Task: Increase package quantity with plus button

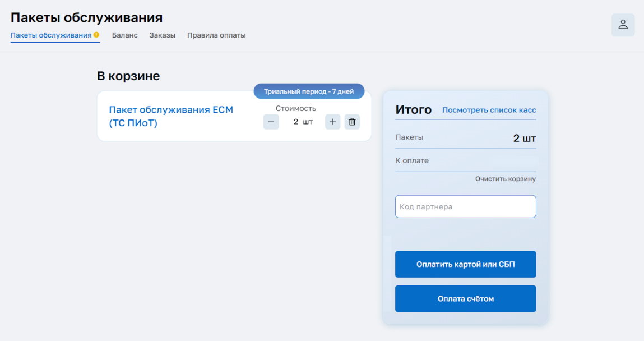Action: click(x=332, y=122)
